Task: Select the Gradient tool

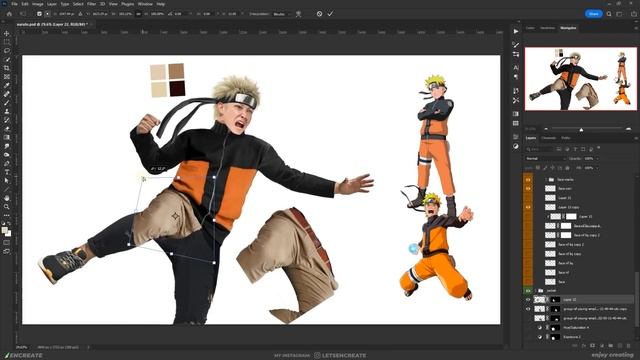Action: tap(7, 138)
